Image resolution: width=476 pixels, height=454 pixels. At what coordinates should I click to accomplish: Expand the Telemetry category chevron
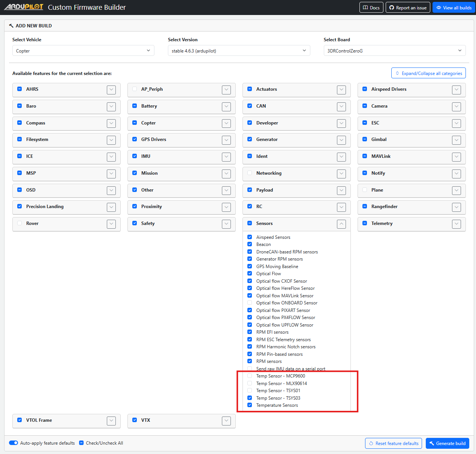click(457, 224)
